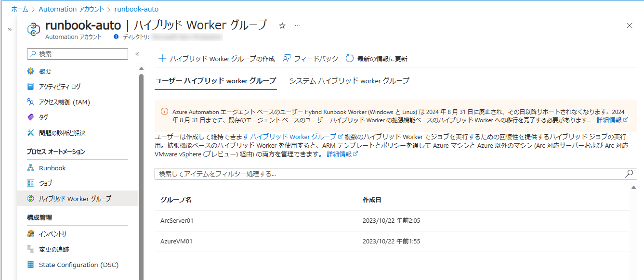Image resolution: width=644 pixels, height=280 pixels.
Task: Click the アクセス制御 people icon
Action: click(x=31, y=102)
